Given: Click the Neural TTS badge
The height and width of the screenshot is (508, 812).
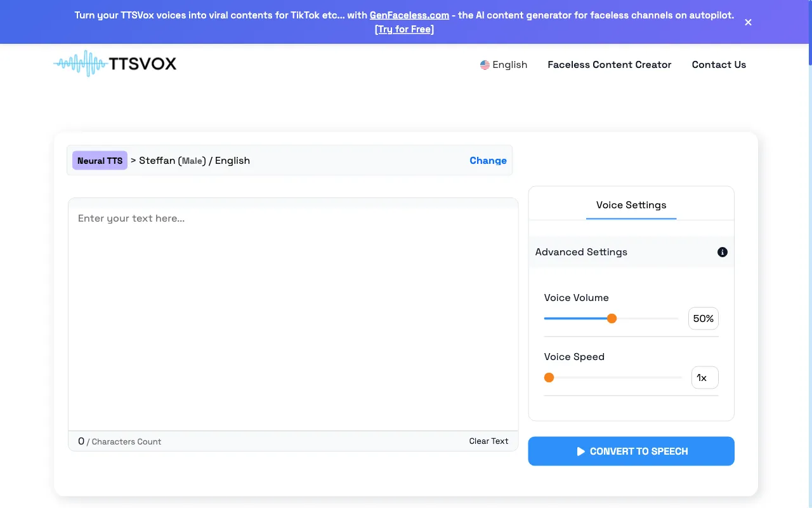Looking at the screenshot, I should (100, 161).
